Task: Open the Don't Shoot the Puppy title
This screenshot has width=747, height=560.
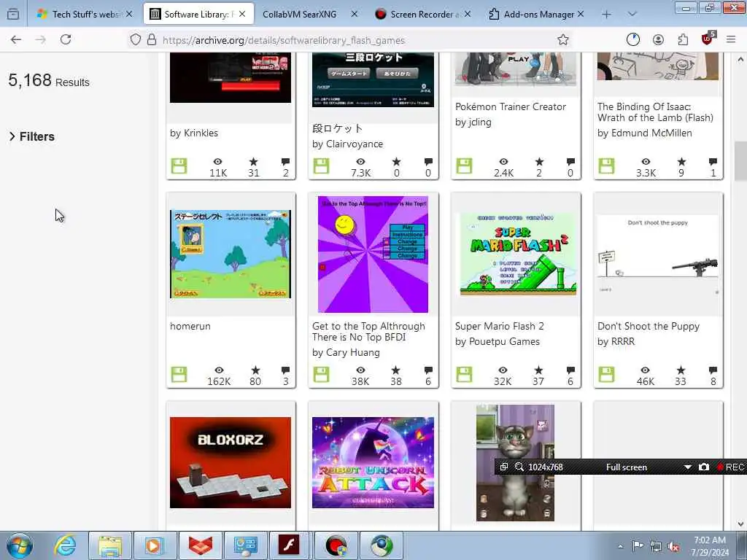Action: (649, 326)
